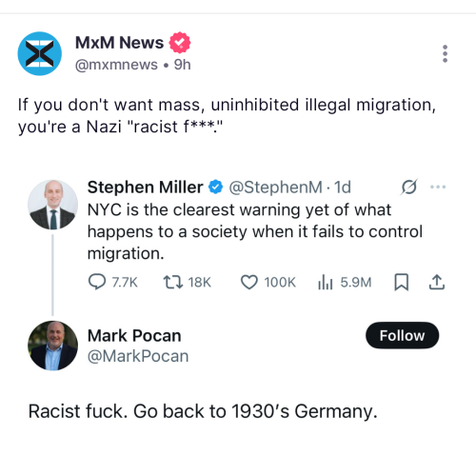Open the @StephenM profile handle
Screen dimensions: 476x455
[275, 187]
